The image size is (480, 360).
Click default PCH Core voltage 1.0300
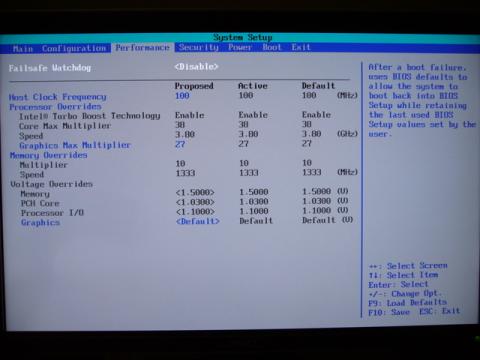pos(316,201)
